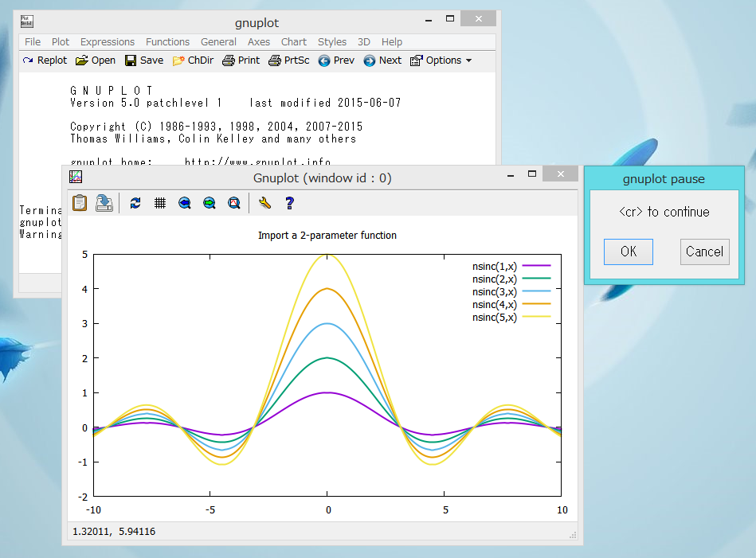Save the current plot to a file
756x558 pixels.
tap(104, 203)
